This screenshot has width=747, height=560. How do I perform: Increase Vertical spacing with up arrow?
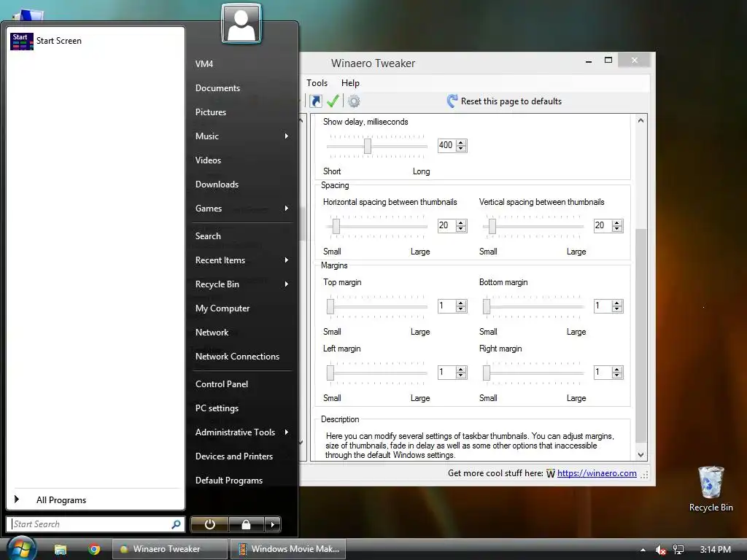(x=617, y=222)
